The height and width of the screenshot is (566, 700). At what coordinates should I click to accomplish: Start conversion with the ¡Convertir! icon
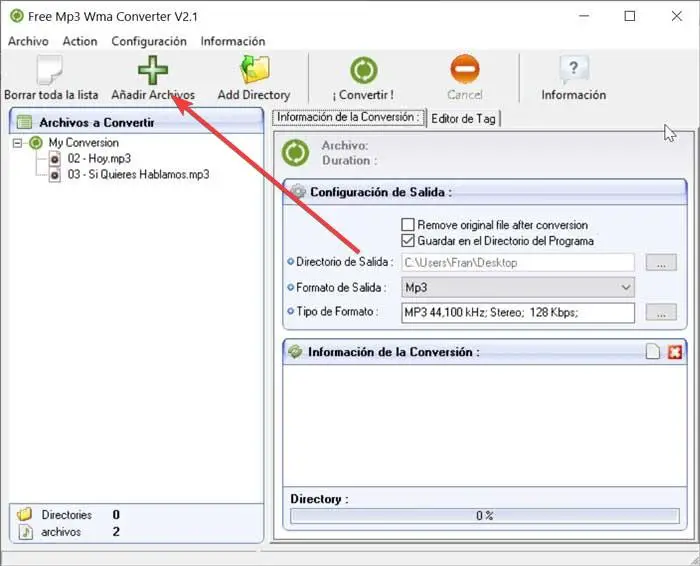[x=363, y=70]
